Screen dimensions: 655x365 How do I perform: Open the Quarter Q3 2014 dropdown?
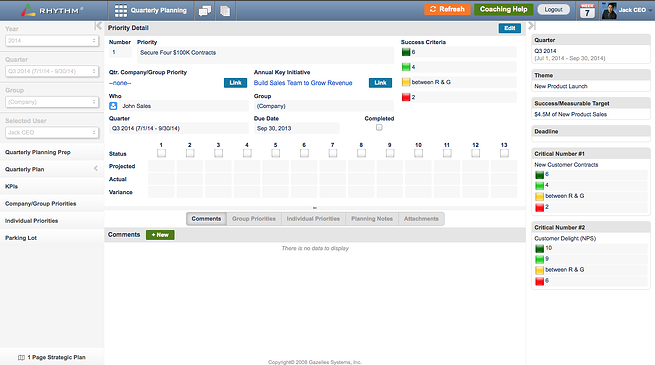52,71
